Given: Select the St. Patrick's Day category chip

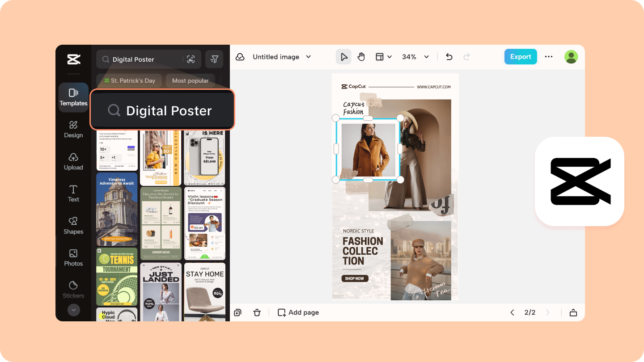Looking at the screenshot, I should 129,80.
